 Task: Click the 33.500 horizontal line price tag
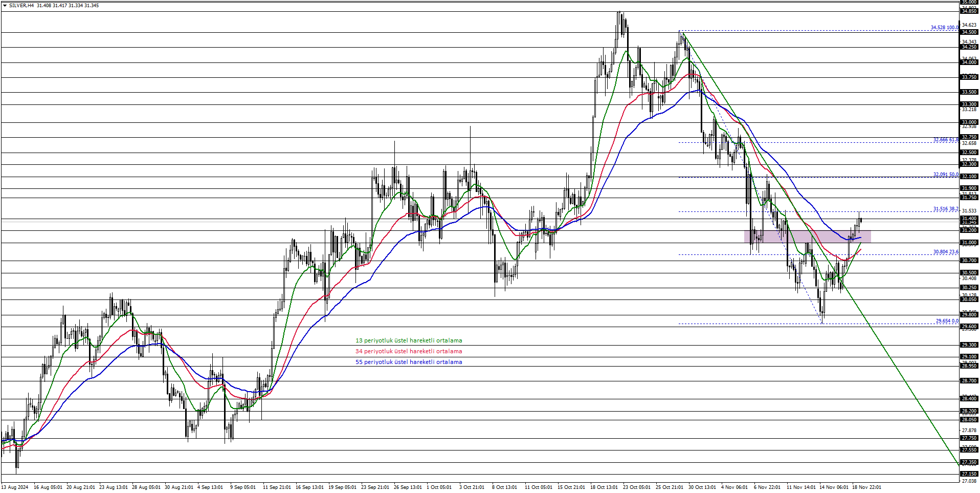click(x=969, y=92)
